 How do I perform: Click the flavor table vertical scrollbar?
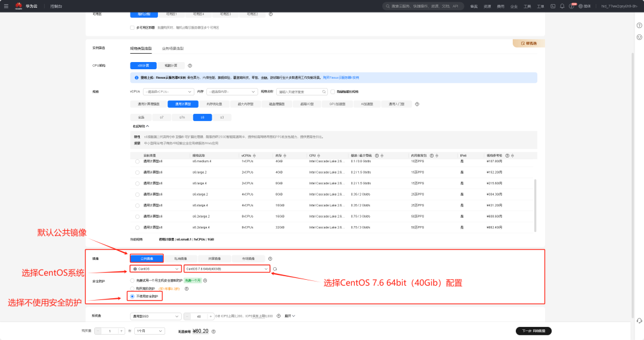[x=535, y=205]
